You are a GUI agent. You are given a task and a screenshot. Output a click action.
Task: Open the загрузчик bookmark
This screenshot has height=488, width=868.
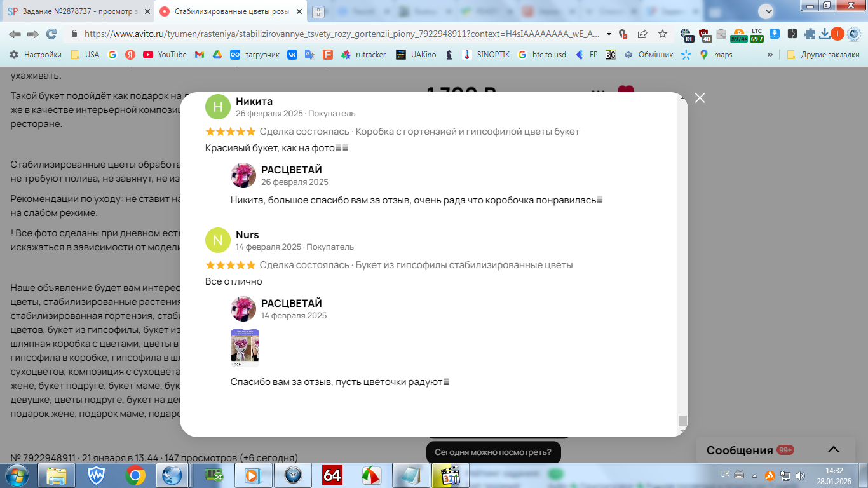pos(255,55)
